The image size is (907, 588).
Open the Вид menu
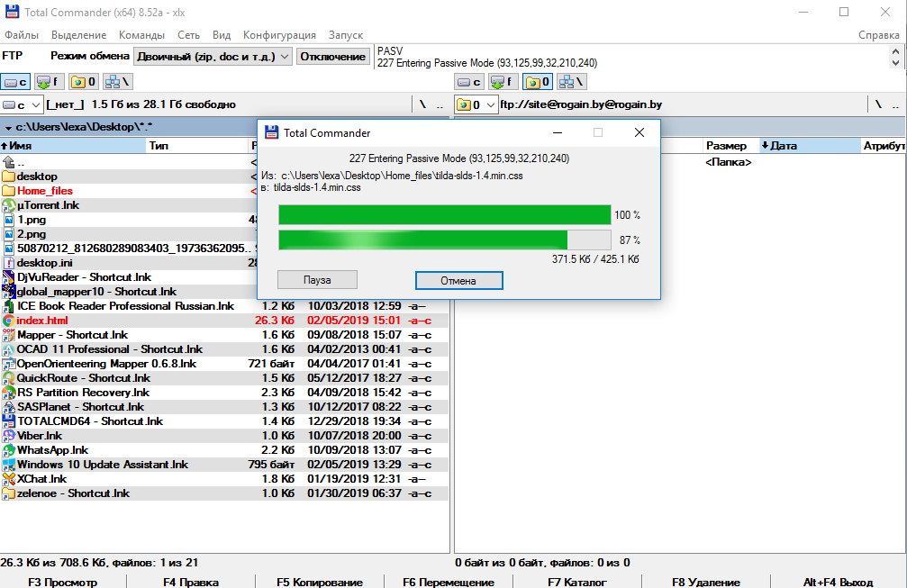(222, 35)
